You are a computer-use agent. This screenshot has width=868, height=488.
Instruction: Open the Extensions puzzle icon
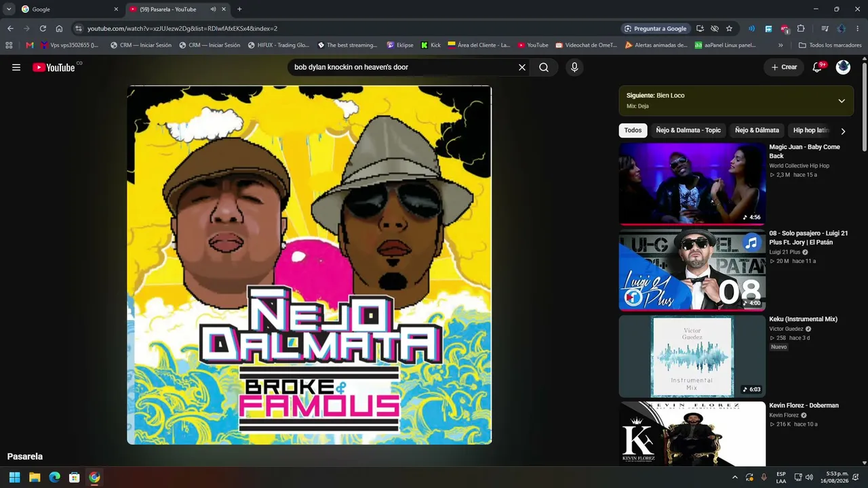click(801, 28)
